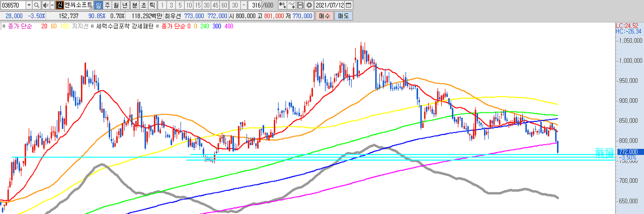Screen dimensions: 644x214
Task: Click the speaker sound icon
Action: [x=45, y=5]
